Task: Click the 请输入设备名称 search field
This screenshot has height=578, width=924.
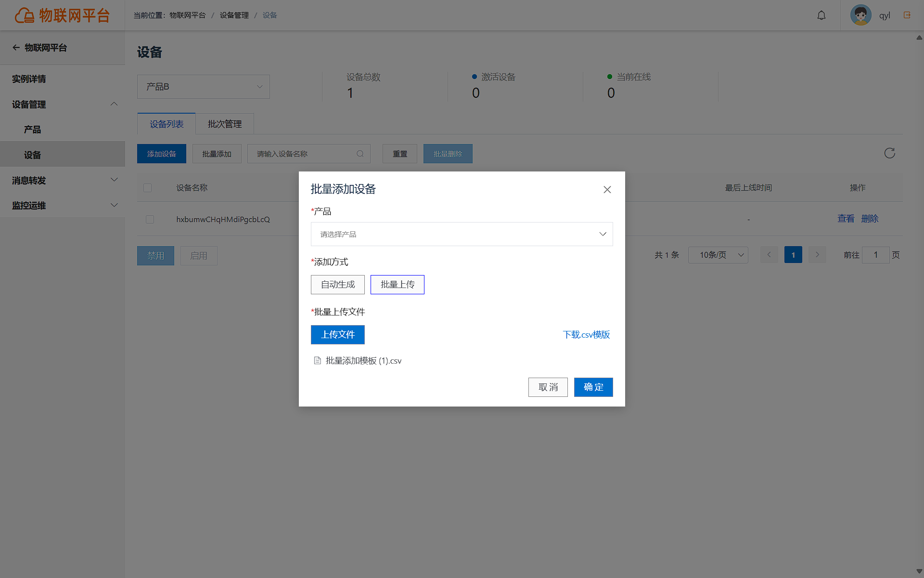Action: click(309, 154)
